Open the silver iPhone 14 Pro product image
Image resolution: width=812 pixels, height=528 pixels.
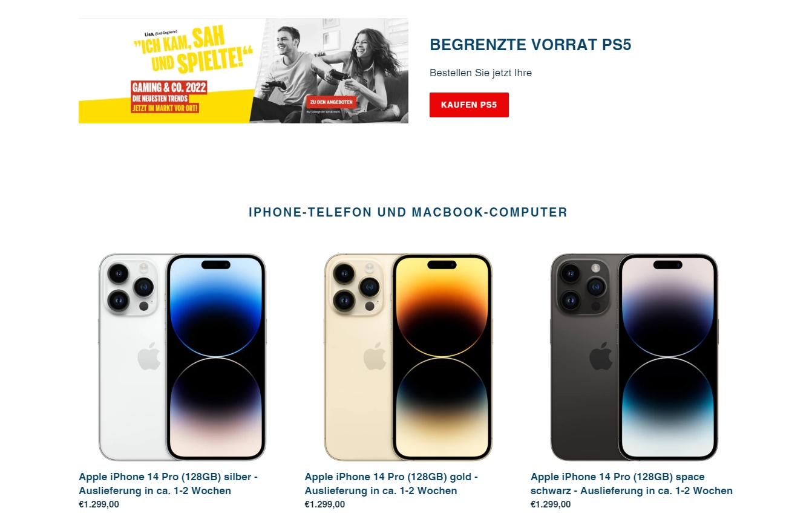182,357
